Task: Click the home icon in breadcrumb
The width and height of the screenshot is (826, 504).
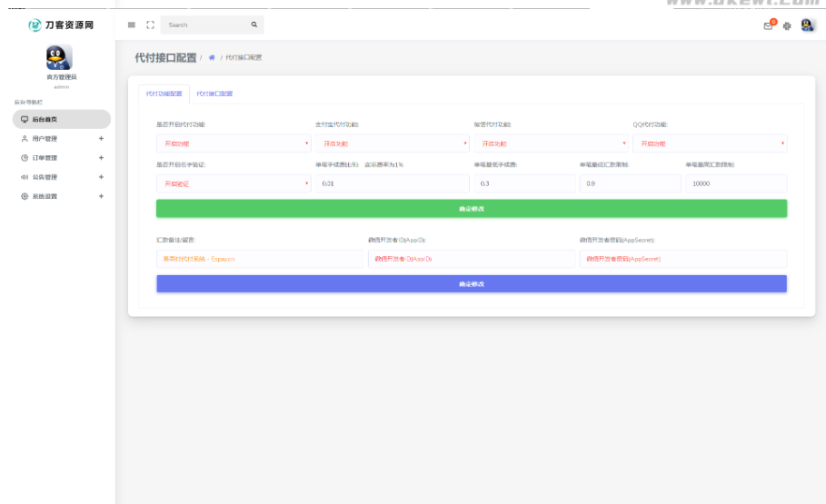Action: (x=212, y=57)
